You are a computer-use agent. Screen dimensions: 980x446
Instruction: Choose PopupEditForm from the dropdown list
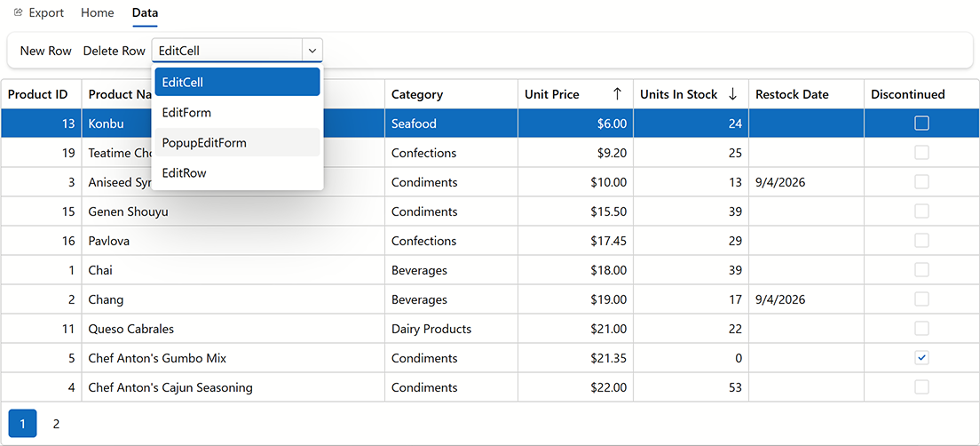tap(238, 143)
